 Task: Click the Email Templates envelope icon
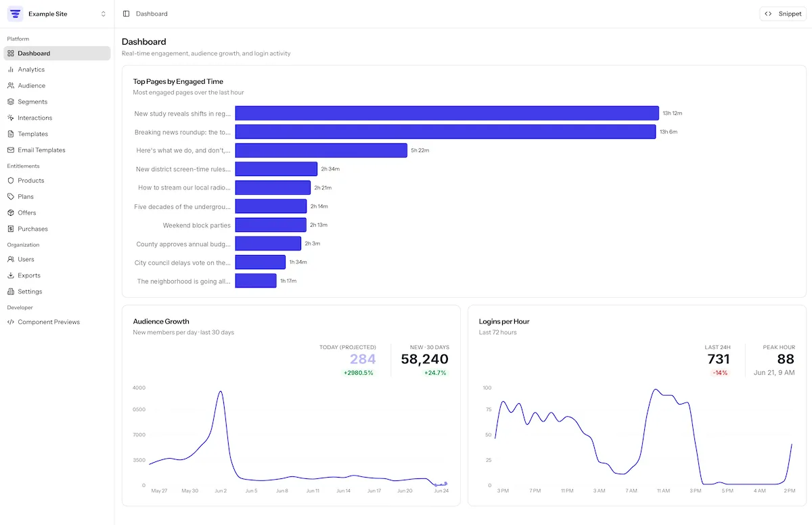[11, 150]
